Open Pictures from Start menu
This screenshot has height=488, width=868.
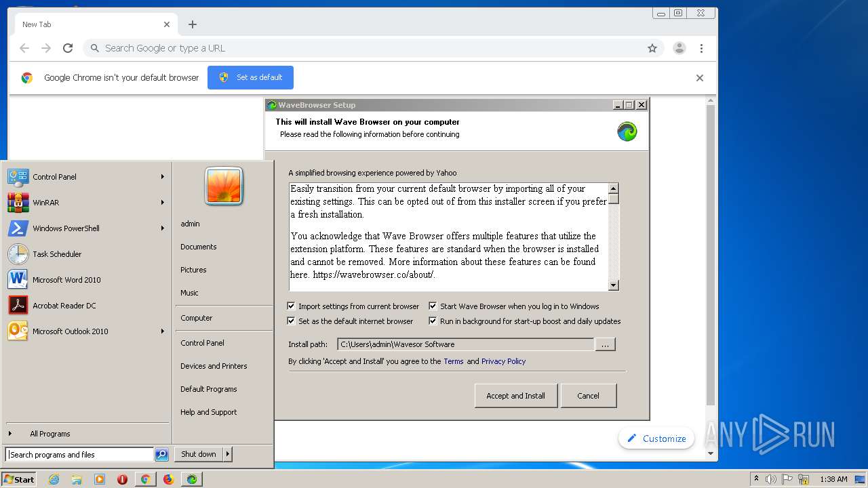point(193,270)
